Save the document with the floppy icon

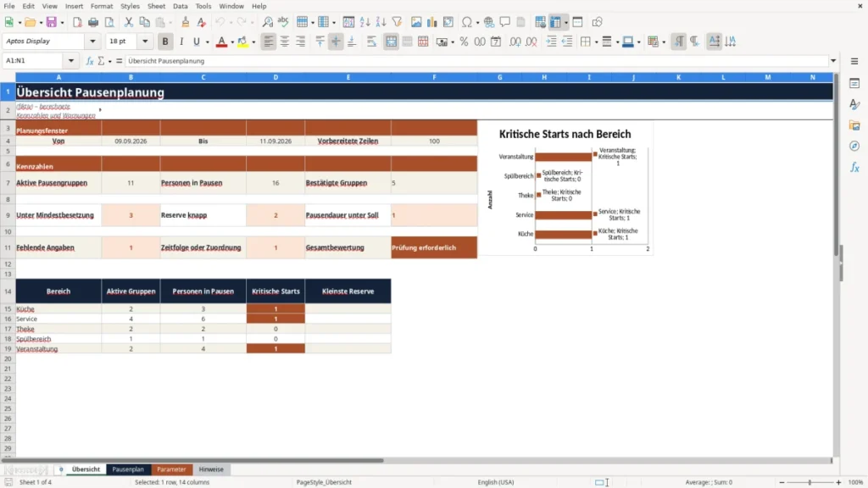click(x=52, y=22)
